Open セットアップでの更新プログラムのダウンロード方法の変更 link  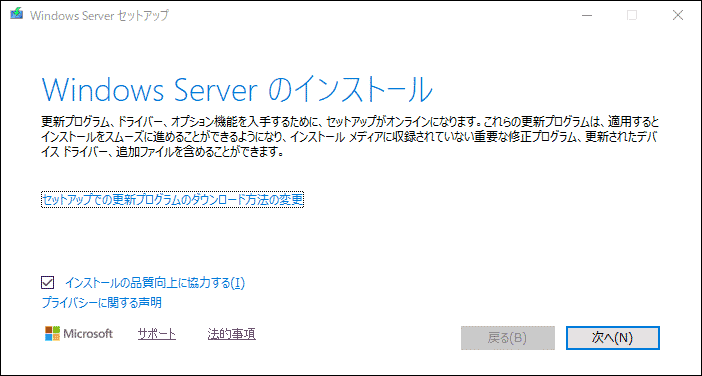172,200
